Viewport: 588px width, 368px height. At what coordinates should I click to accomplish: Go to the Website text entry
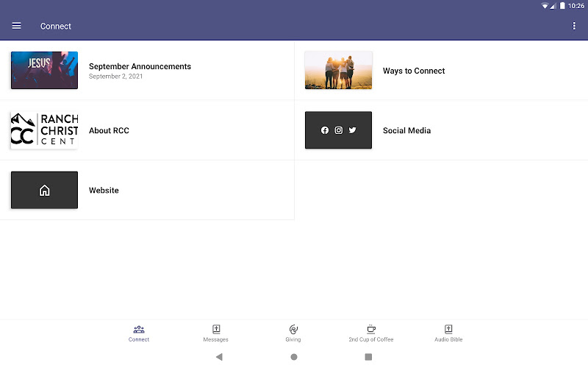(x=104, y=190)
